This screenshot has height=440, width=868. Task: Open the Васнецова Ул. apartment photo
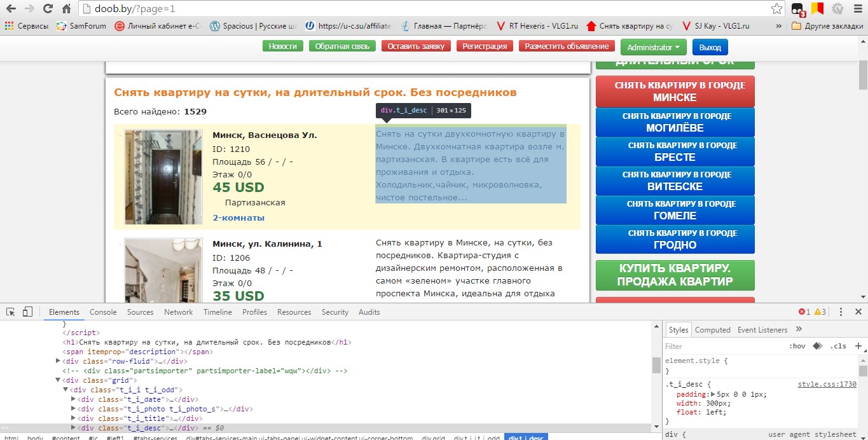click(x=163, y=177)
